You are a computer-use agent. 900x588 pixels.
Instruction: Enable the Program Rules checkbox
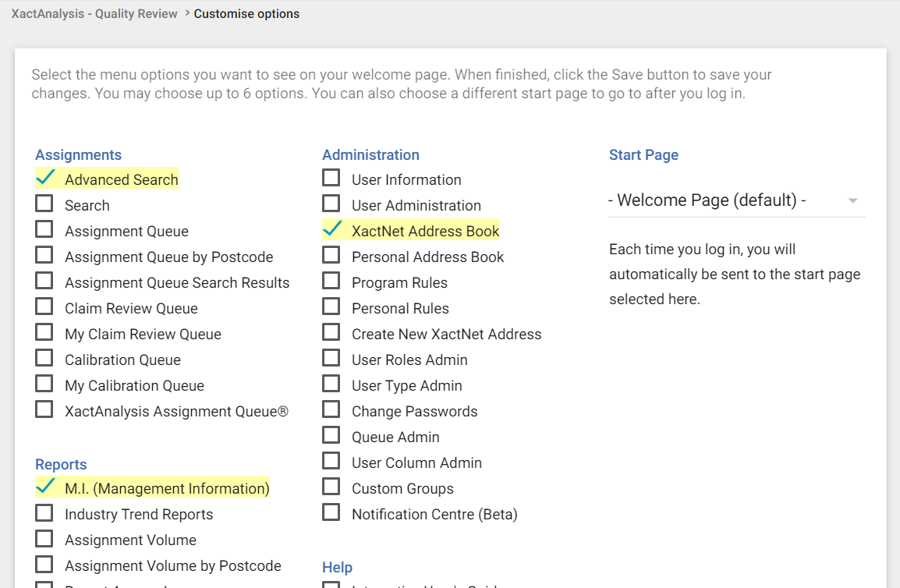tap(331, 282)
